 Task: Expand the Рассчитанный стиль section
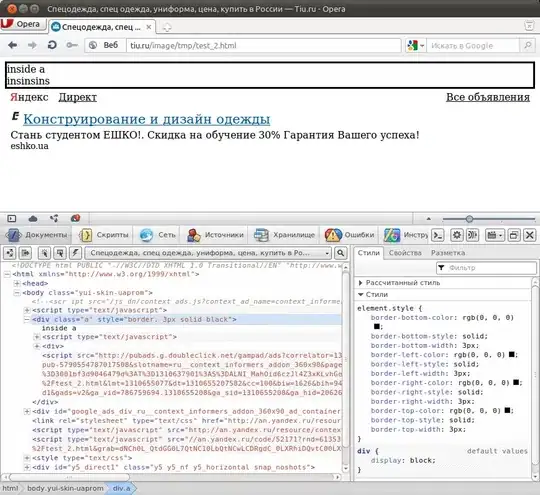point(399,283)
